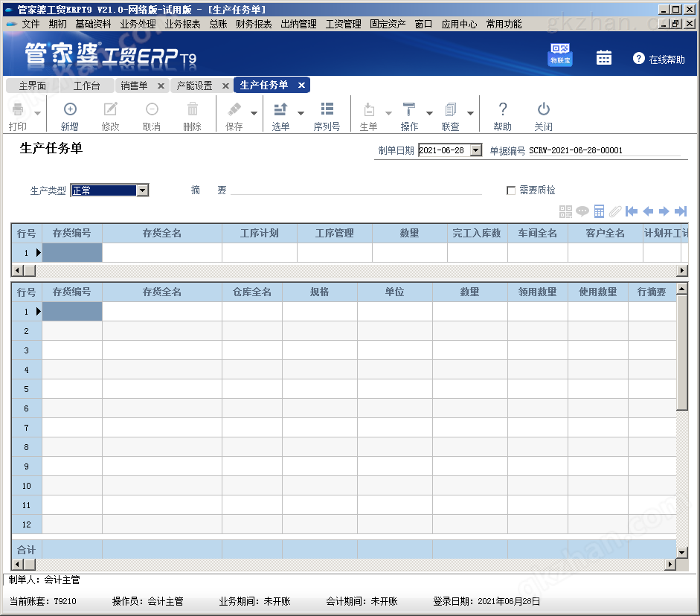Enable the 需要质检 checkbox
This screenshot has height=616, width=700.
pyautogui.click(x=511, y=190)
